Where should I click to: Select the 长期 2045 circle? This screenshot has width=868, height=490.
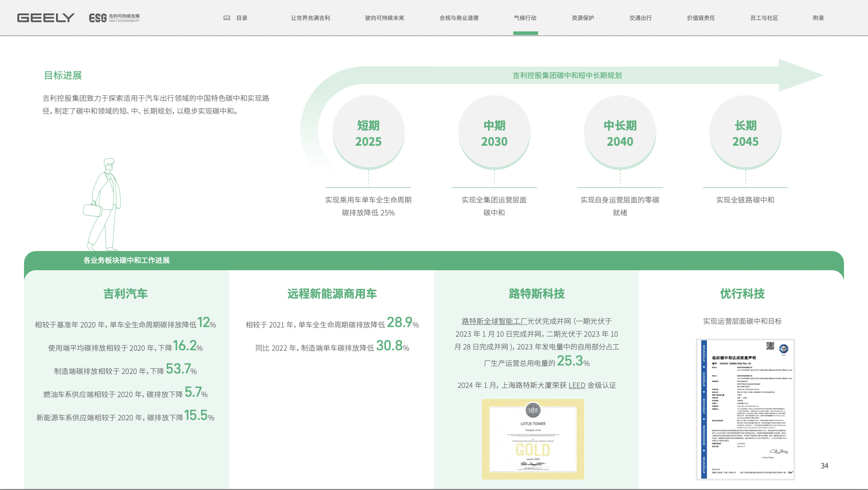745,133
